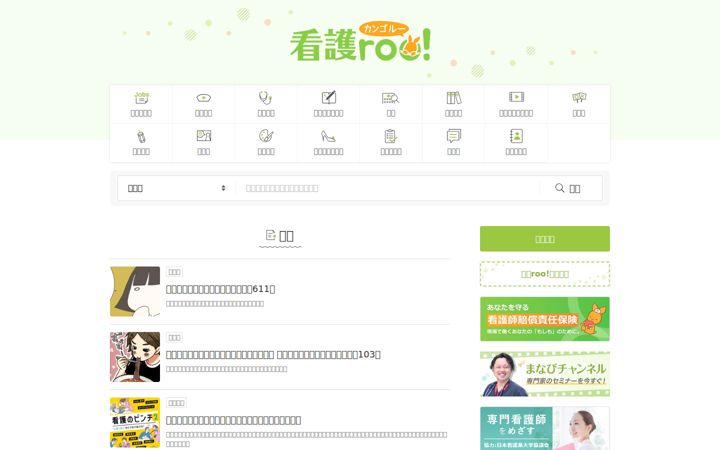The width and height of the screenshot is (720, 450).
Task: Click the manga panel picture icon
Action: [203, 136]
